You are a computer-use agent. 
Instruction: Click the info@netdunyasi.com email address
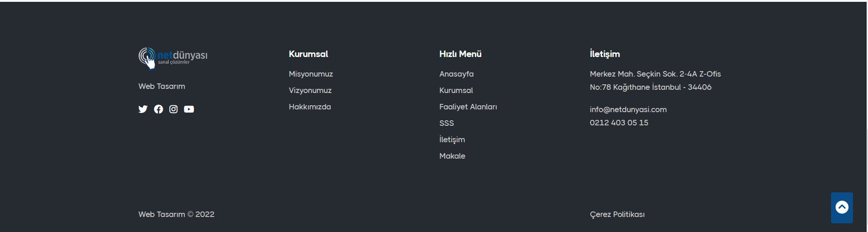pyautogui.click(x=628, y=109)
